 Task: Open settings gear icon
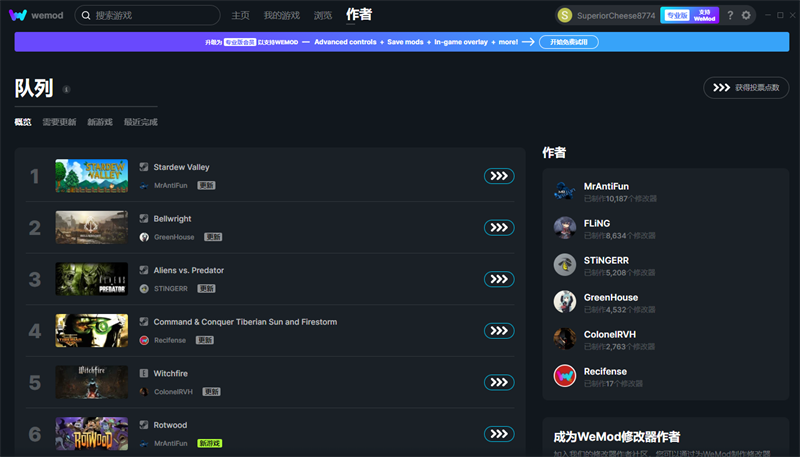(x=746, y=15)
